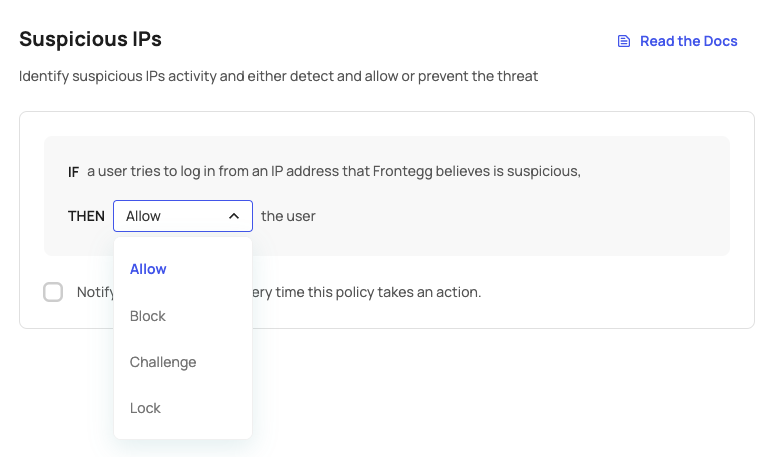
Task: Select Lock in the dropdown menu
Action: click(145, 408)
